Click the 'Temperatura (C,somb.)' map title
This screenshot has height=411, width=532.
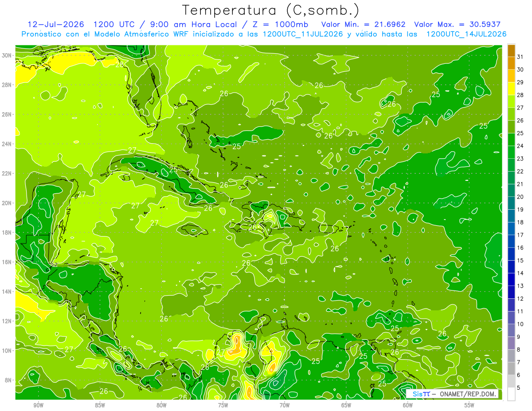coord(271,10)
